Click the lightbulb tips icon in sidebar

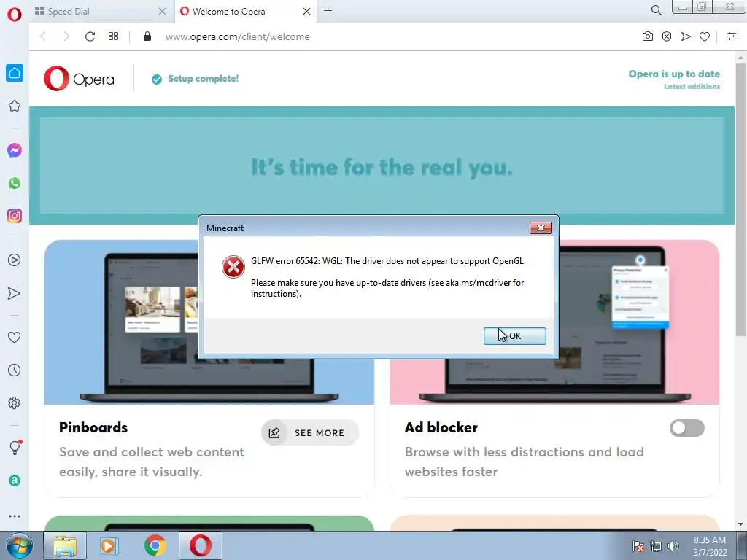[15, 447]
